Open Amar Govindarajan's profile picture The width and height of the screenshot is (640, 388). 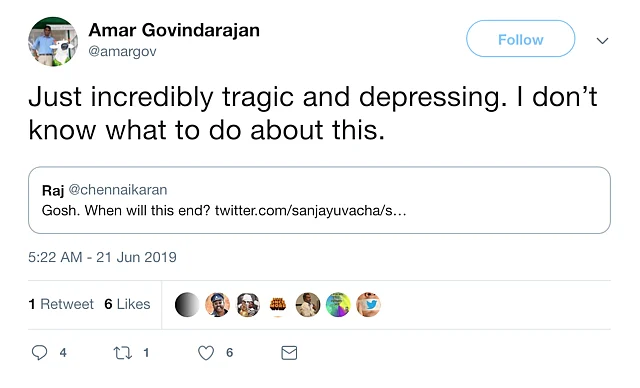click(53, 42)
